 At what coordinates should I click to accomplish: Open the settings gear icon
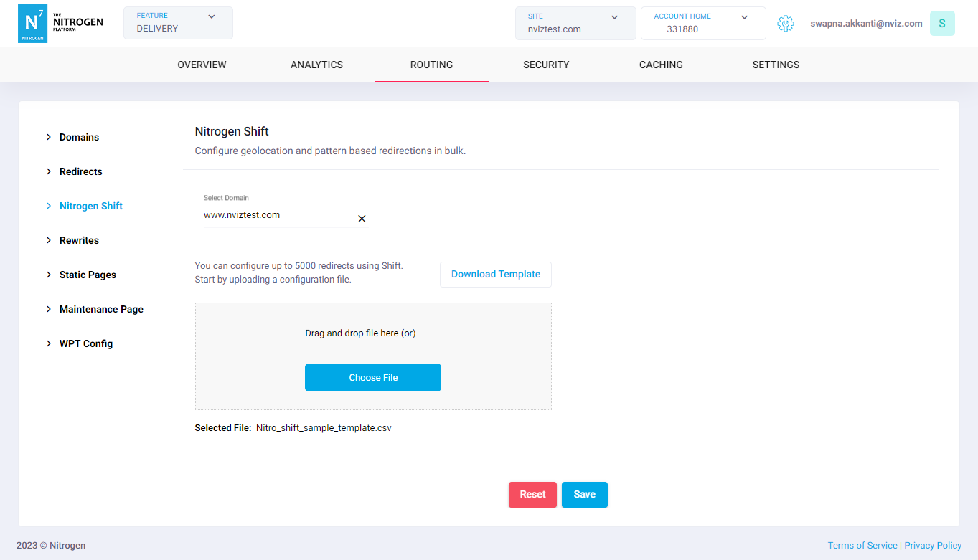click(x=786, y=24)
